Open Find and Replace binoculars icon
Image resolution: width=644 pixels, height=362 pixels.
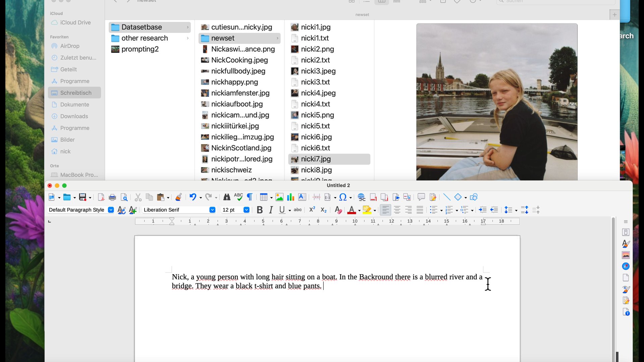pyautogui.click(x=227, y=197)
